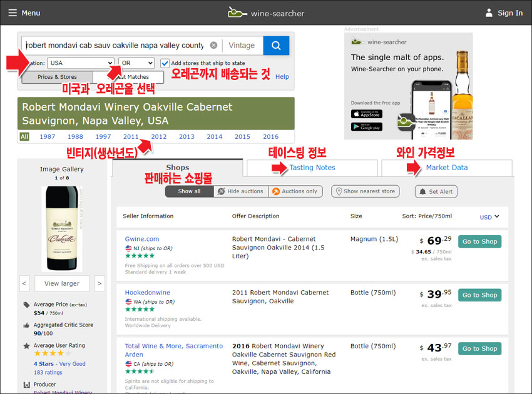This screenshot has width=532, height=394.
Task: Switch to the Market Data tab
Action: 446,168
